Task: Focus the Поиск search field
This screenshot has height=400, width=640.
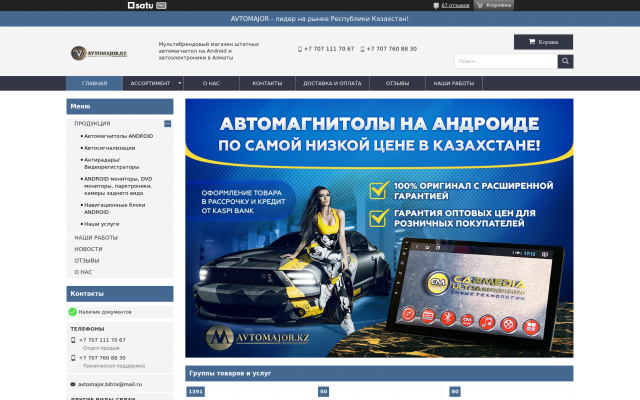Action: tap(506, 61)
